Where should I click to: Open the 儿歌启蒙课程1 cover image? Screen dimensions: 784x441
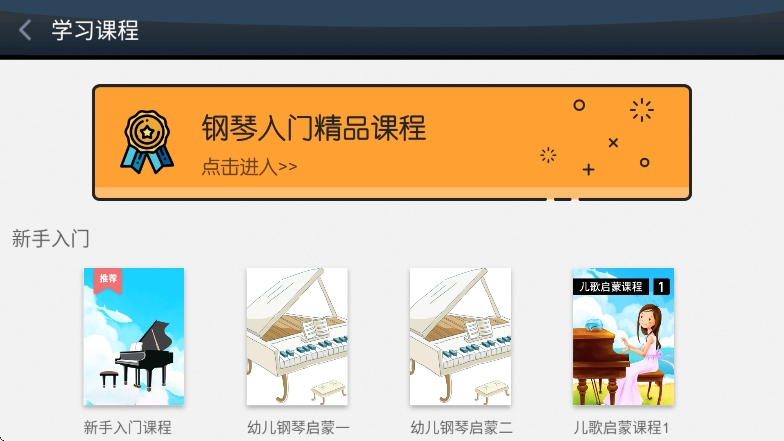623,336
